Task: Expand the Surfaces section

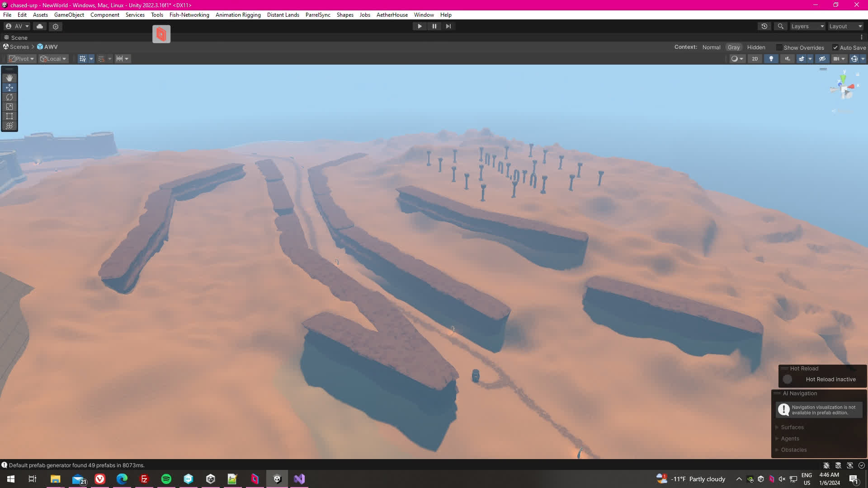Action: pos(792,427)
